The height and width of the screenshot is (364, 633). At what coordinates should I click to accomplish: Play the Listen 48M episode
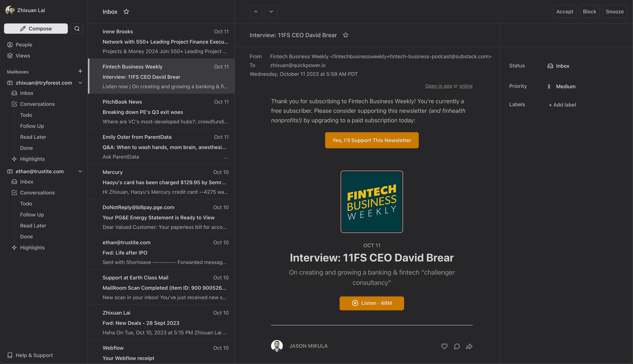pyautogui.click(x=371, y=303)
